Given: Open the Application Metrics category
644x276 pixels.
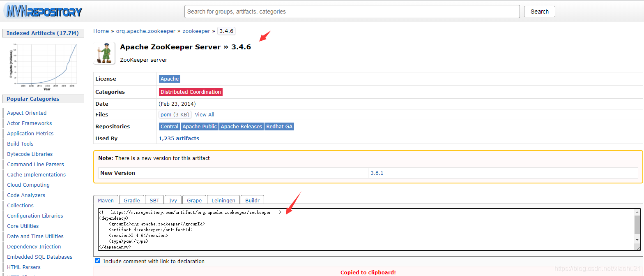Looking at the screenshot, I should (30, 133).
